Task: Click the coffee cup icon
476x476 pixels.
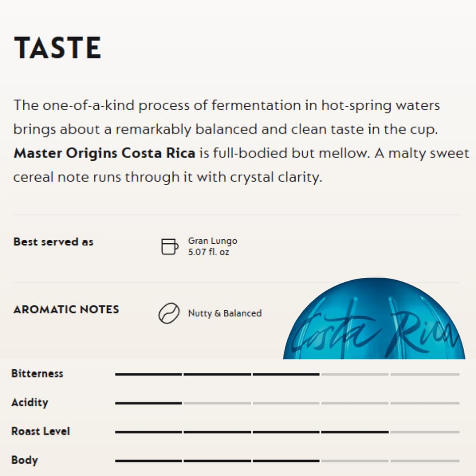Action: pyautogui.click(x=170, y=246)
